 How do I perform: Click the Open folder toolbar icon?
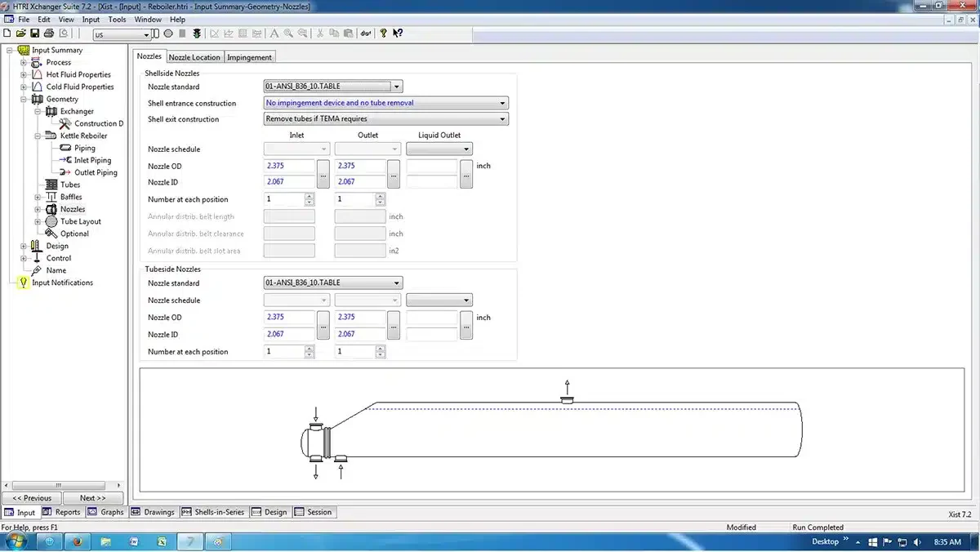[x=21, y=33]
